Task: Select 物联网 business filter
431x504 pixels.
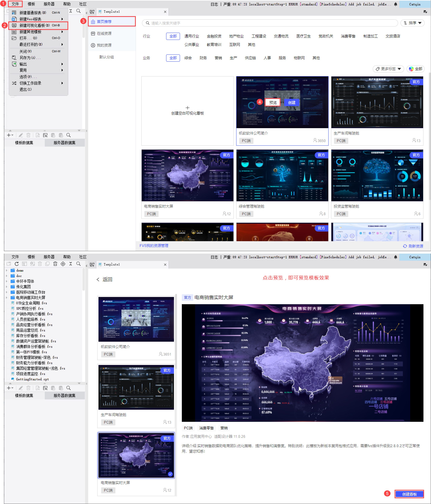Action: [x=299, y=58]
